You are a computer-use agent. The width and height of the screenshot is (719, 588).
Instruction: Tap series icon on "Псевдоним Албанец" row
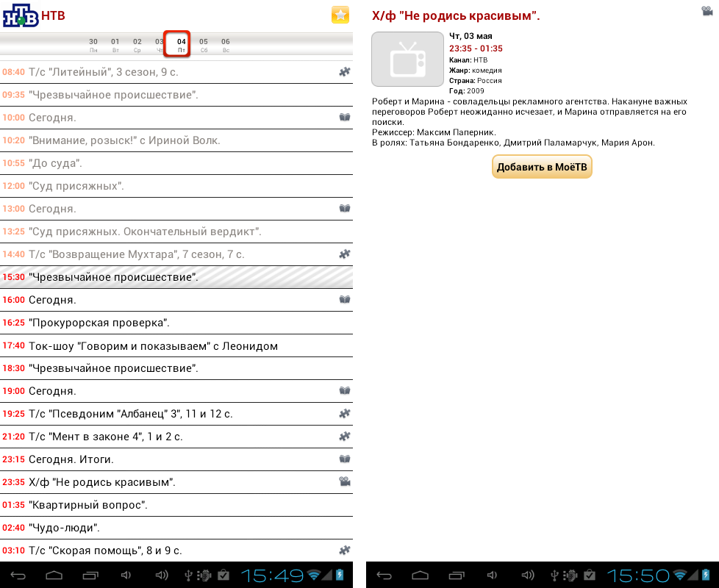coord(344,413)
